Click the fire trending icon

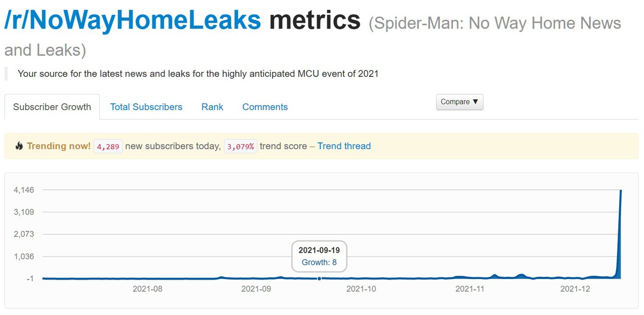[x=19, y=146]
